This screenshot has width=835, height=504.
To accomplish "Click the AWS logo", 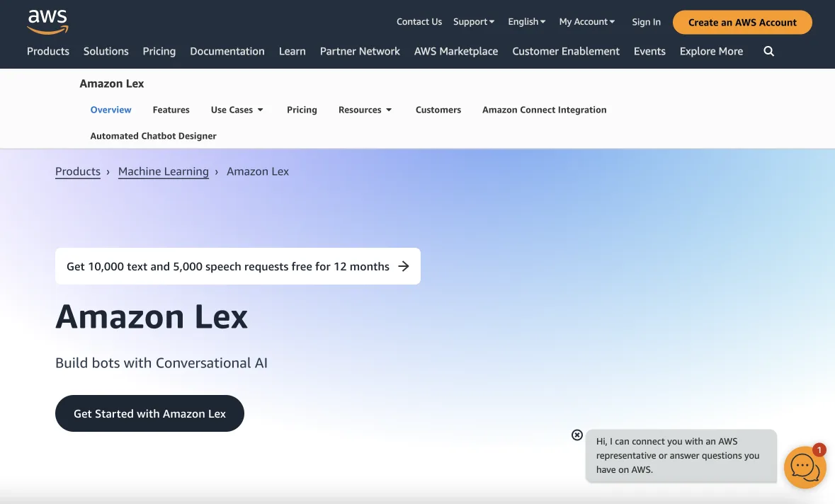I will click(47, 22).
